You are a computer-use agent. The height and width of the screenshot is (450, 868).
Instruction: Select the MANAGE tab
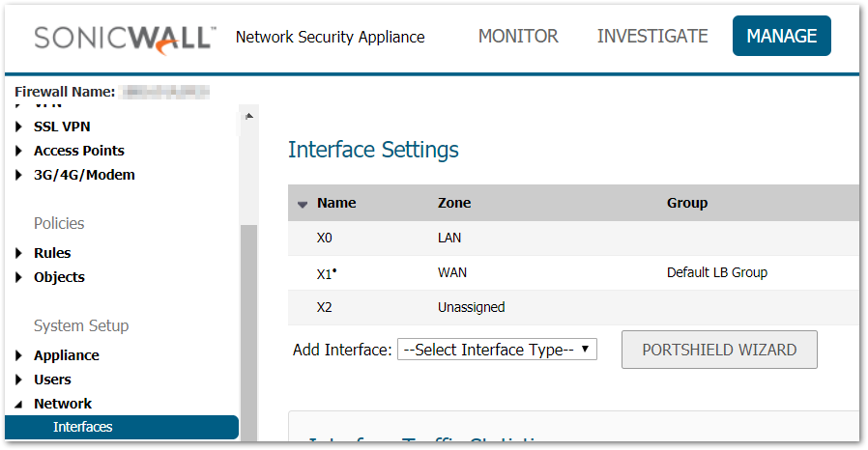click(x=782, y=37)
